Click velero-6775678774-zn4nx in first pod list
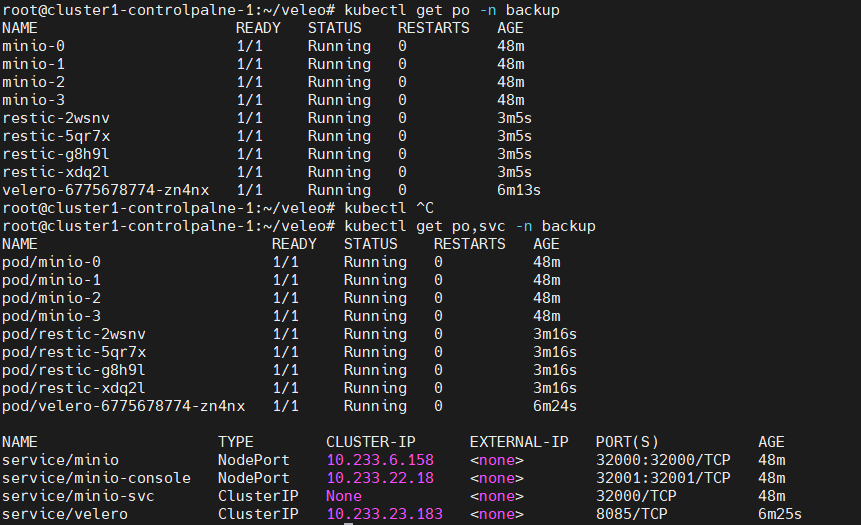 105,190
